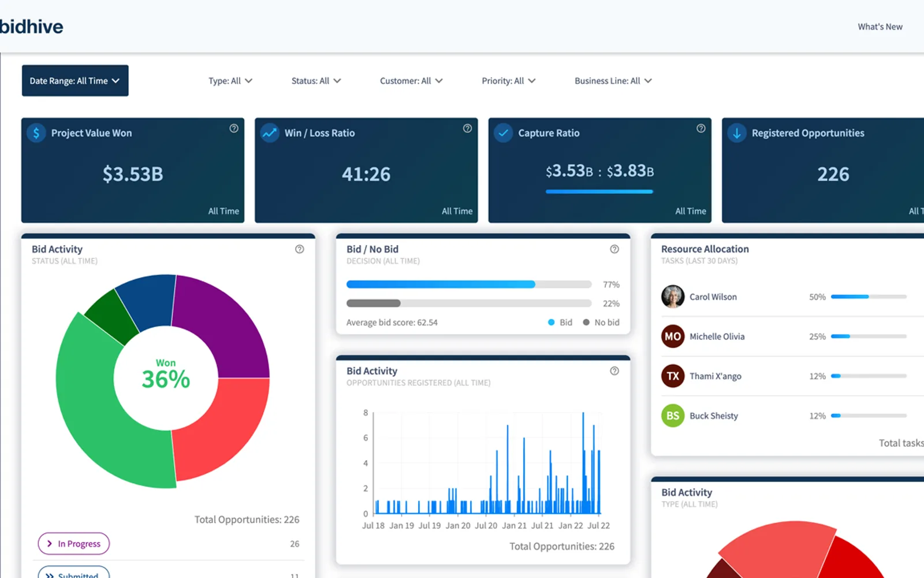This screenshot has height=578, width=924.
Task: Toggle the Bid legend item
Action: click(560, 323)
